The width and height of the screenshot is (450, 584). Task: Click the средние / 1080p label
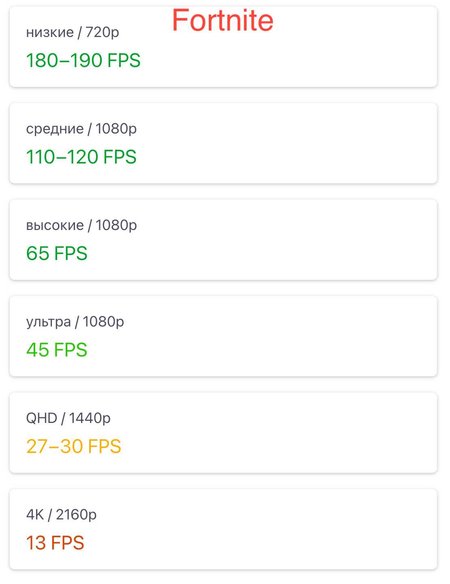[81, 129]
